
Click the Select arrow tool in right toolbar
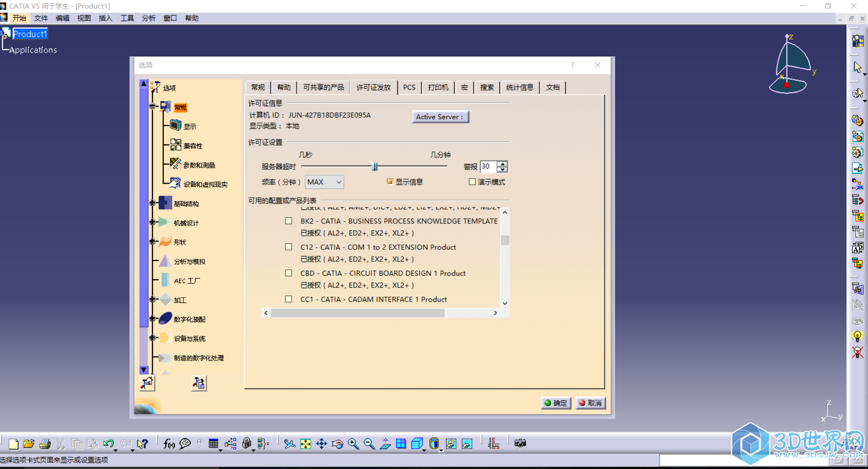(857, 67)
